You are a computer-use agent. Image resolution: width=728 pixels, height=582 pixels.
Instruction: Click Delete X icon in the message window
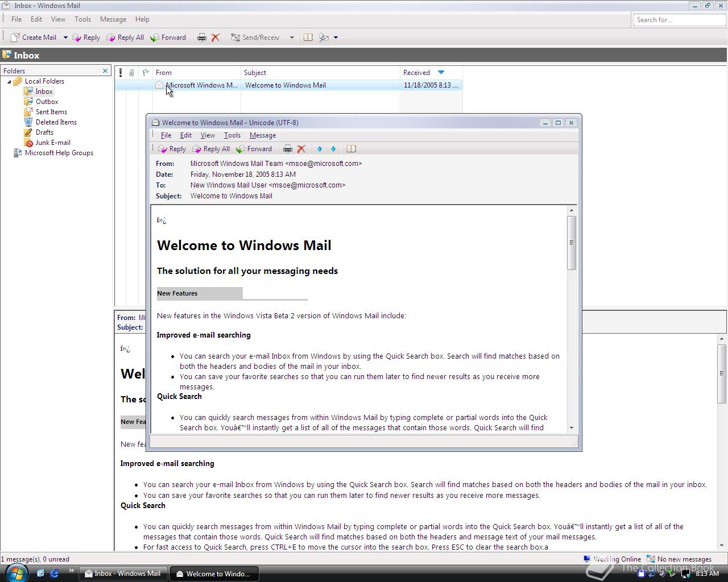point(301,149)
